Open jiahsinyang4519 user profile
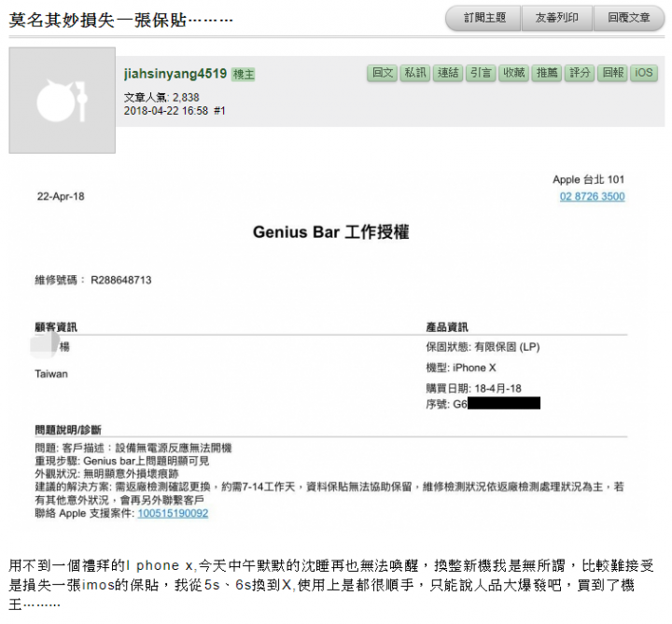The image size is (672, 624). 175,74
